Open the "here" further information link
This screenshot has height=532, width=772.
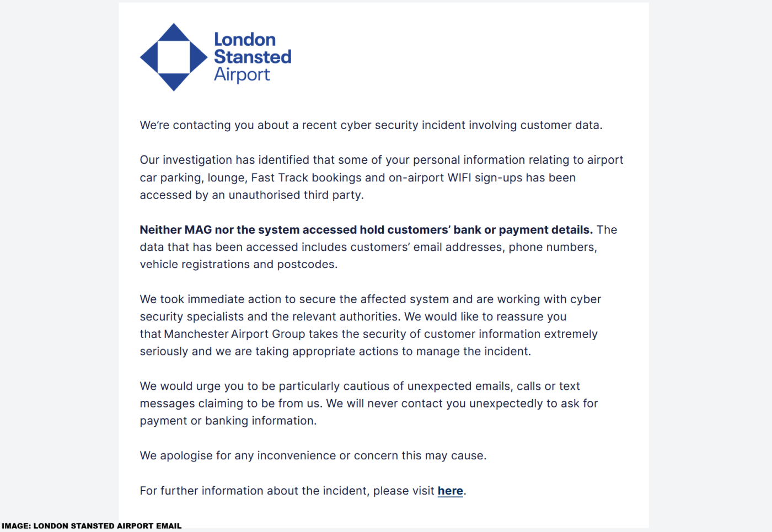450,491
